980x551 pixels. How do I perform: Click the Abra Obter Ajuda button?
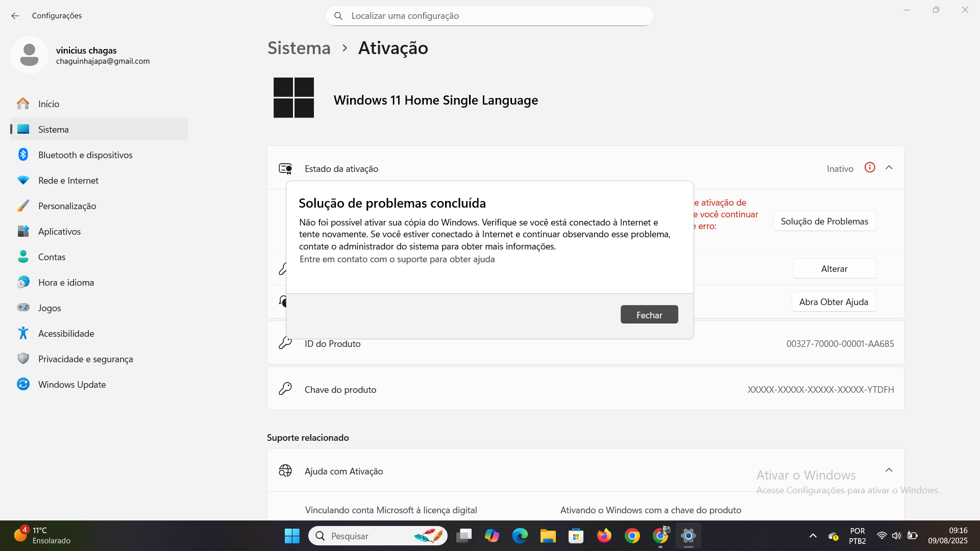click(x=834, y=302)
